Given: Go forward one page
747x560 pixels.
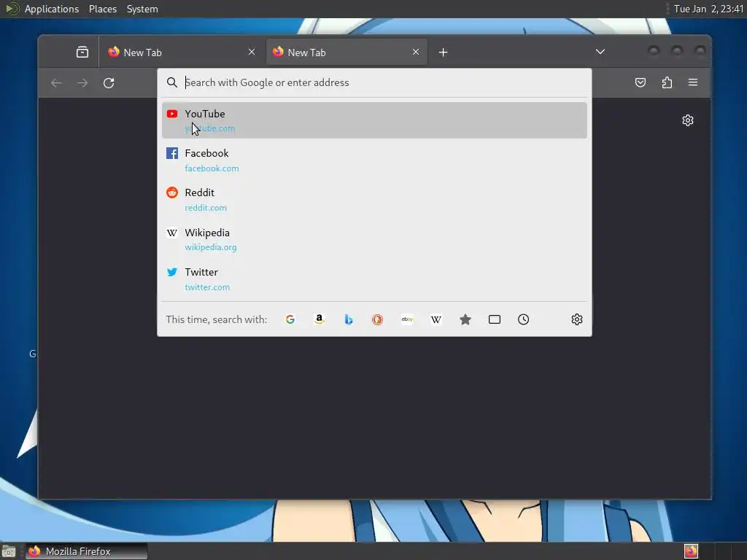Looking at the screenshot, I should coord(82,83).
